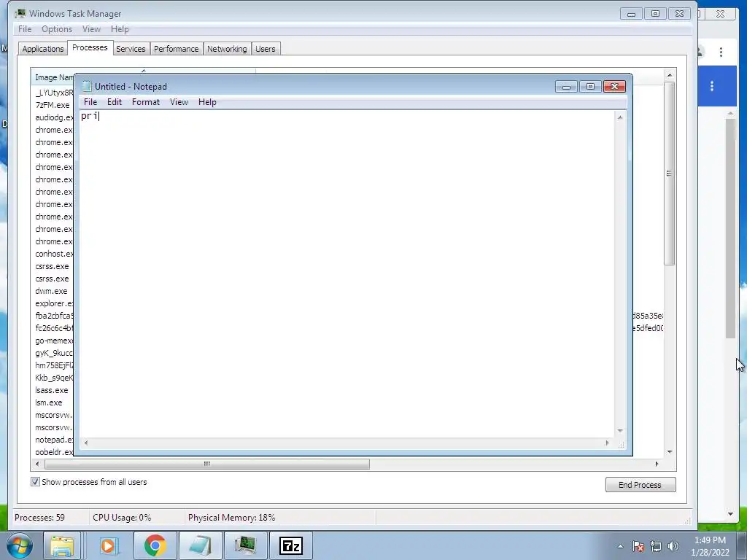Select the 7zFM.exe process row
The height and width of the screenshot is (560, 747).
53,105
